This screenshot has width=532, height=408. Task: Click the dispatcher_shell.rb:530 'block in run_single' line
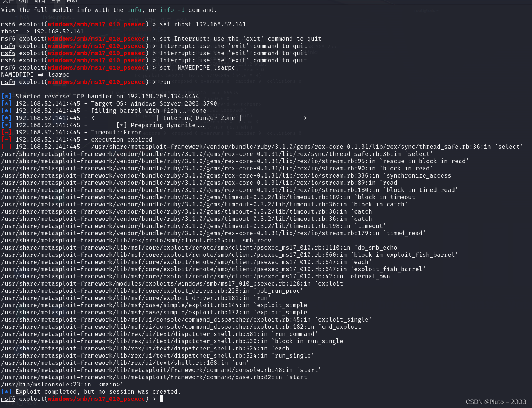pyautogui.click(x=174, y=341)
